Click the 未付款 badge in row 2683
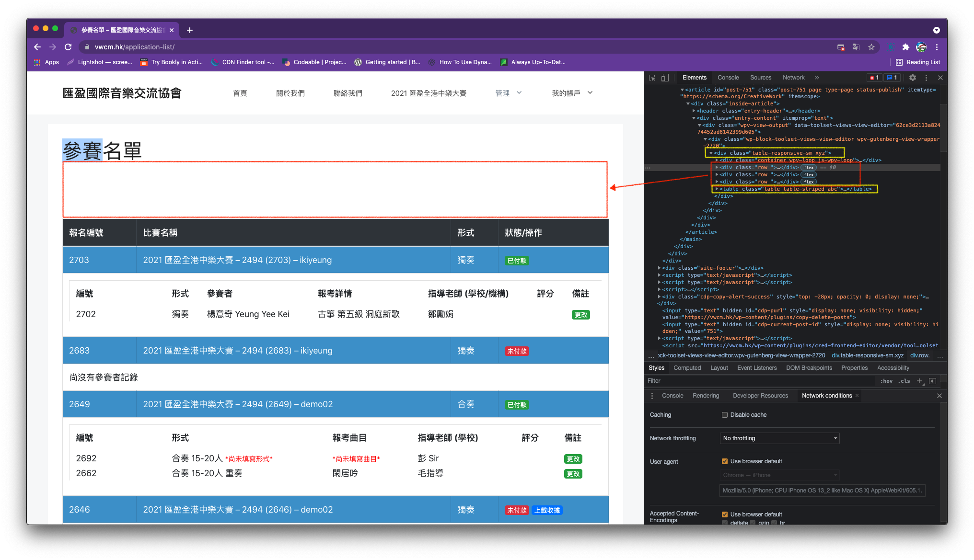974x560 pixels. pyautogui.click(x=517, y=352)
